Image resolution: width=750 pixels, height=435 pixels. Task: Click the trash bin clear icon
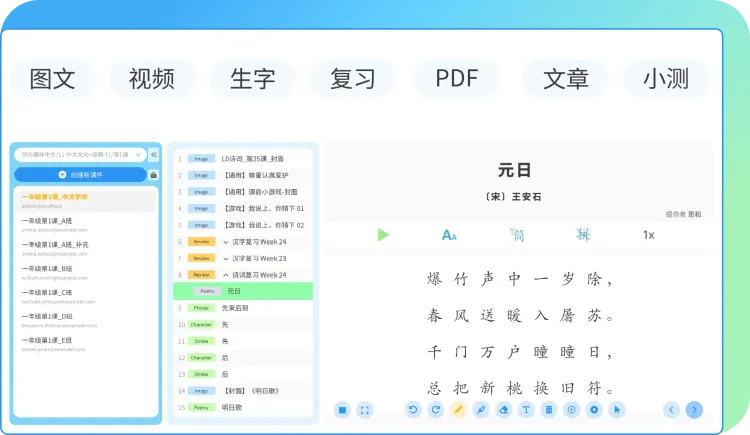[549, 410]
